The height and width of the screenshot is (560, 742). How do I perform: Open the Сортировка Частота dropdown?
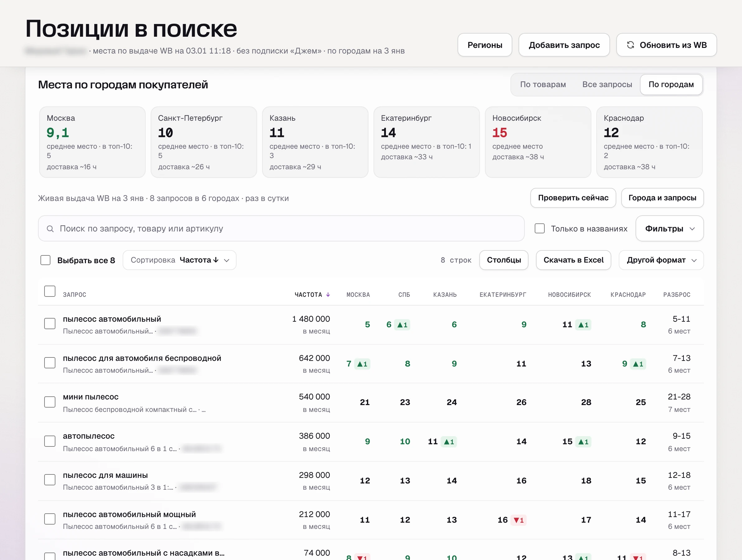coord(180,260)
